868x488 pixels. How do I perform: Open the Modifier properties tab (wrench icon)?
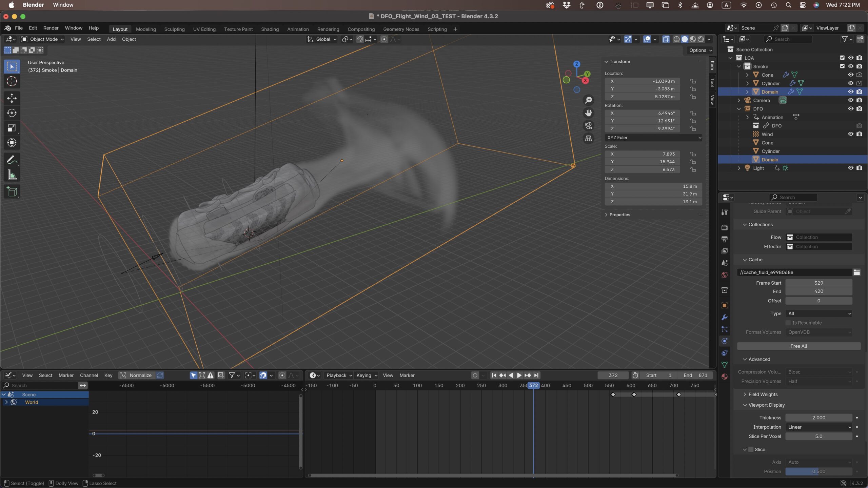pyautogui.click(x=724, y=317)
